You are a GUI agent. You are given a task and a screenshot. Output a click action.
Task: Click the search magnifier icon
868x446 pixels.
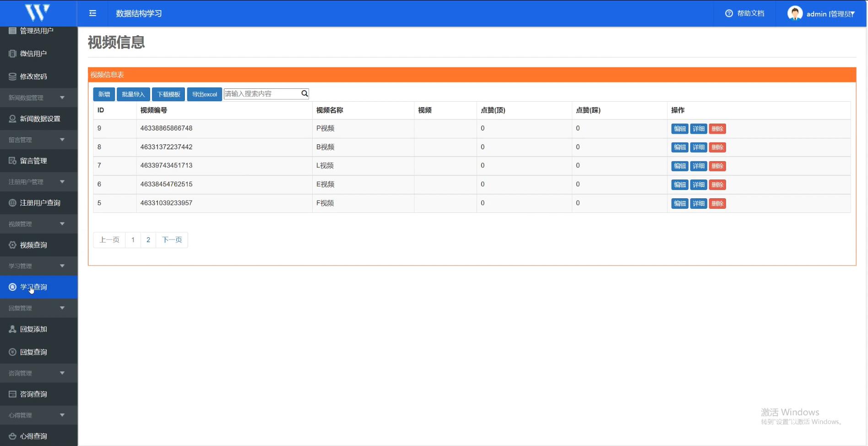304,93
